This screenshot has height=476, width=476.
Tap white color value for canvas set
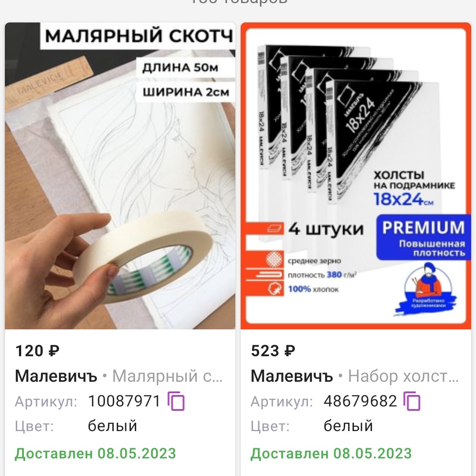[348, 426]
